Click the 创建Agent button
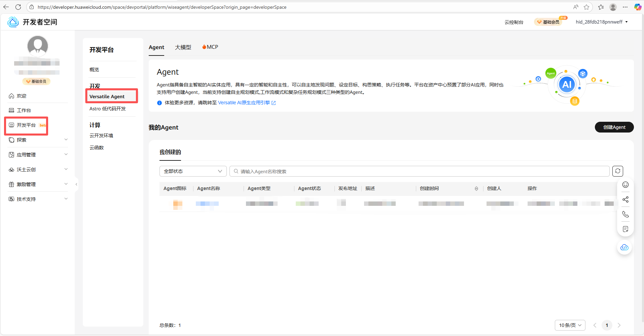The width and height of the screenshot is (644, 336). coord(614,127)
